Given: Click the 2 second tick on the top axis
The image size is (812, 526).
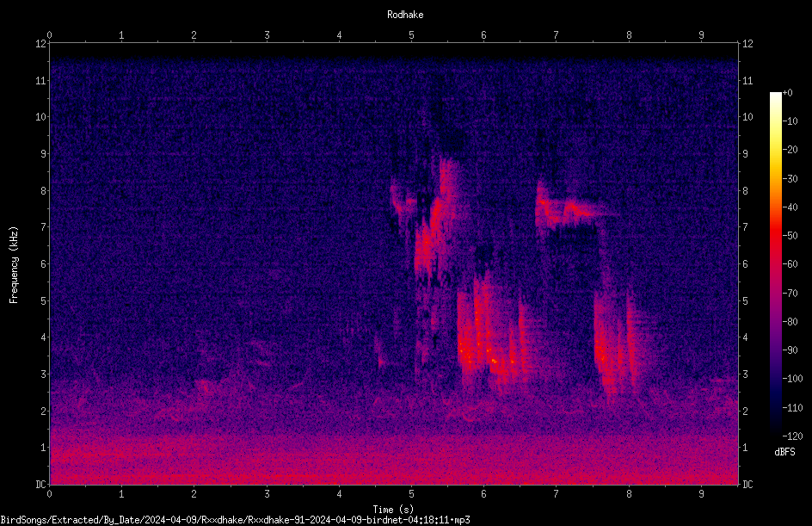Looking at the screenshot, I should [x=194, y=35].
